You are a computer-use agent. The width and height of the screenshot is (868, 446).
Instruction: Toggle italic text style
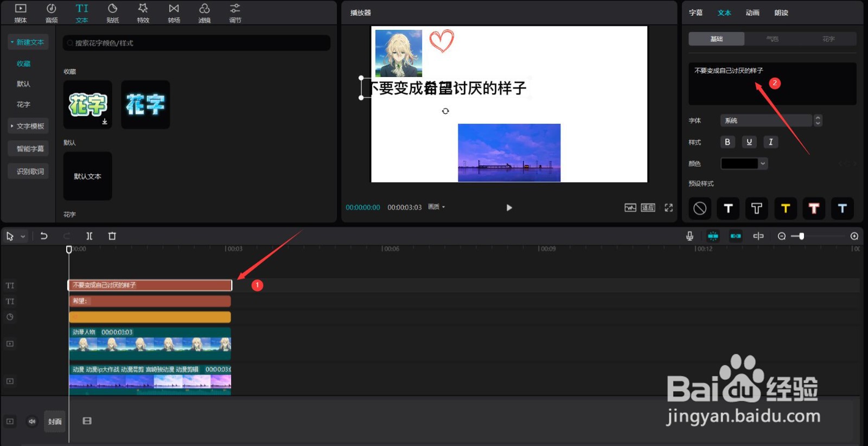(x=771, y=142)
